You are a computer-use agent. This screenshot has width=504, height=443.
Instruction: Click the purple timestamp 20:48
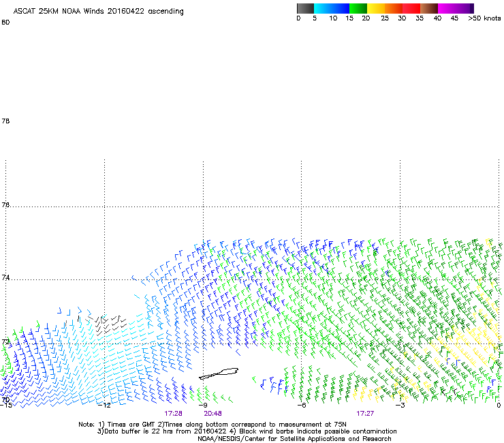[x=212, y=414]
